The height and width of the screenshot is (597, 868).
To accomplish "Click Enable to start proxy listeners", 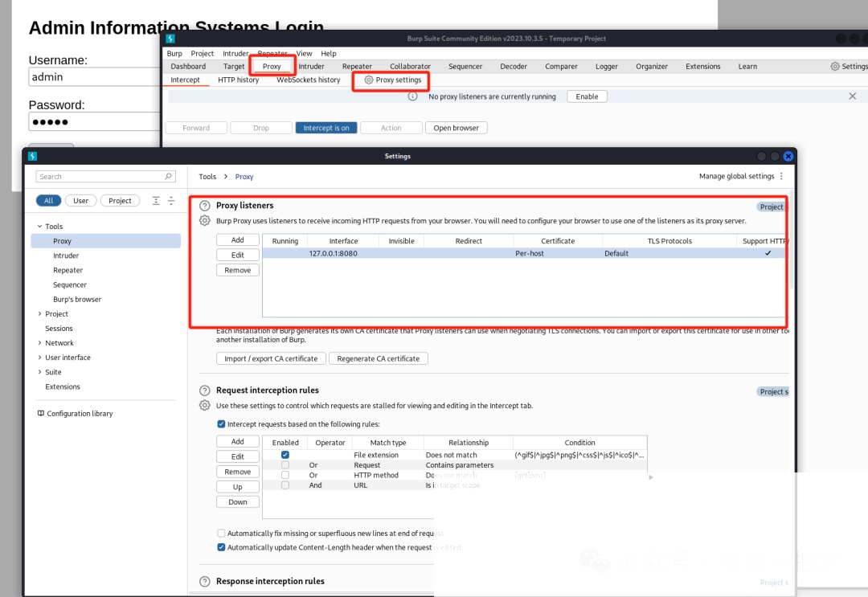I will [x=587, y=96].
